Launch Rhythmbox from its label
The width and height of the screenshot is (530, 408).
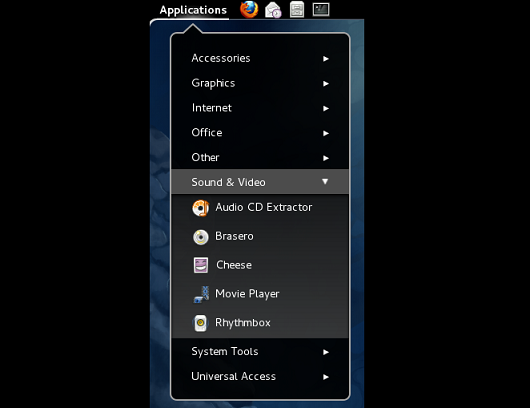(243, 323)
